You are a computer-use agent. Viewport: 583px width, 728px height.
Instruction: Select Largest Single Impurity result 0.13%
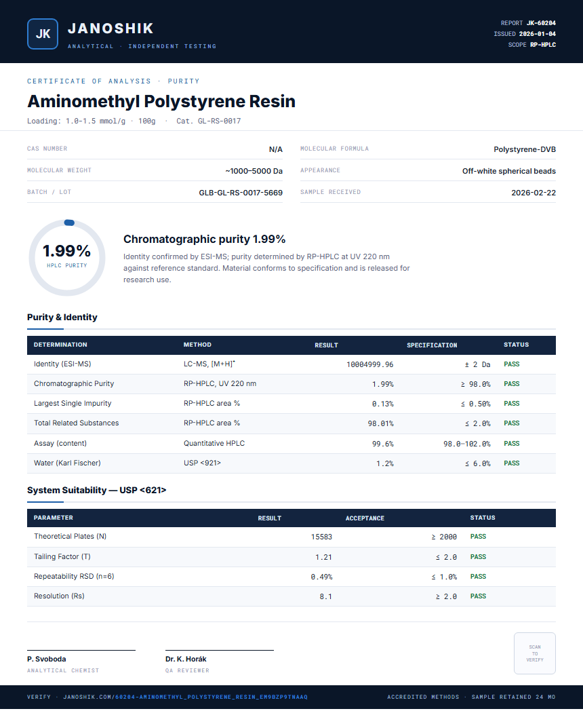(382, 404)
